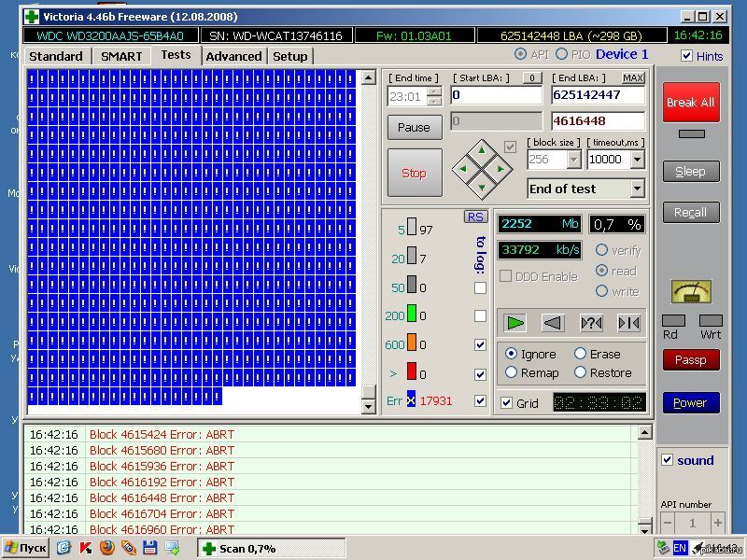Click the butterfly scan mode icon

pyautogui.click(x=628, y=323)
